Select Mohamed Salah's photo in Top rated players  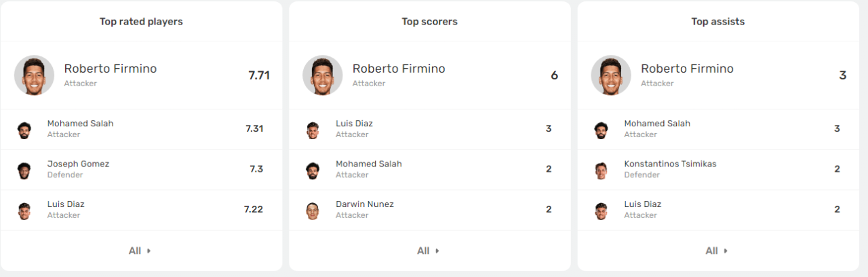(24, 130)
